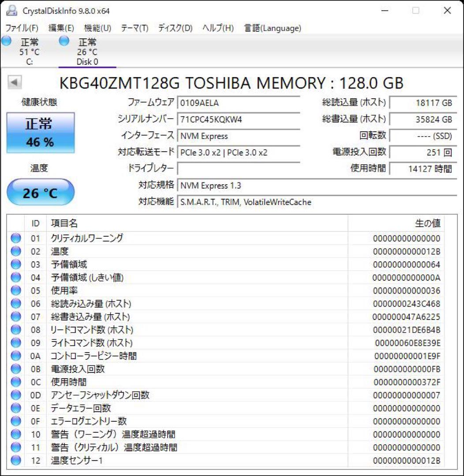Open the 言語(Language) menu
Image resolution: width=464 pixels, height=476 pixels.
point(273,28)
